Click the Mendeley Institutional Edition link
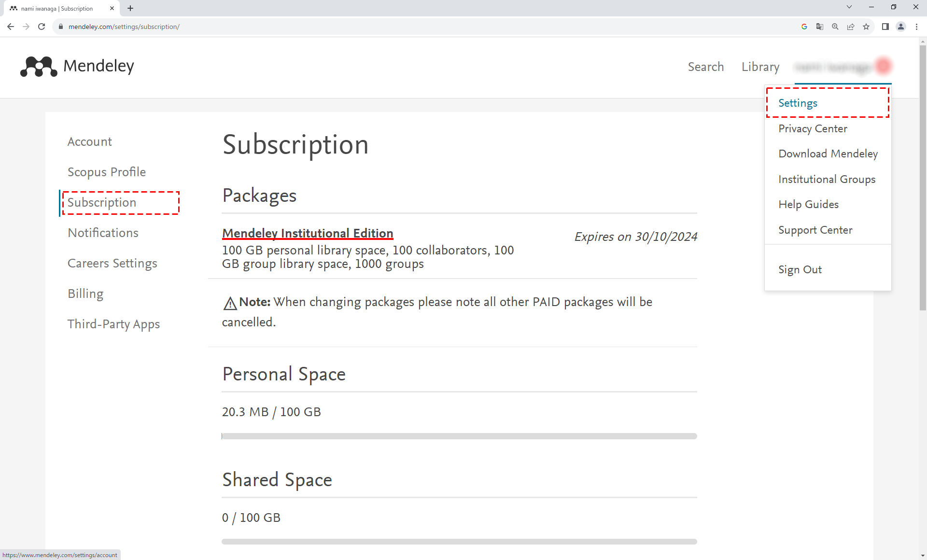Image resolution: width=927 pixels, height=560 pixels. point(308,233)
